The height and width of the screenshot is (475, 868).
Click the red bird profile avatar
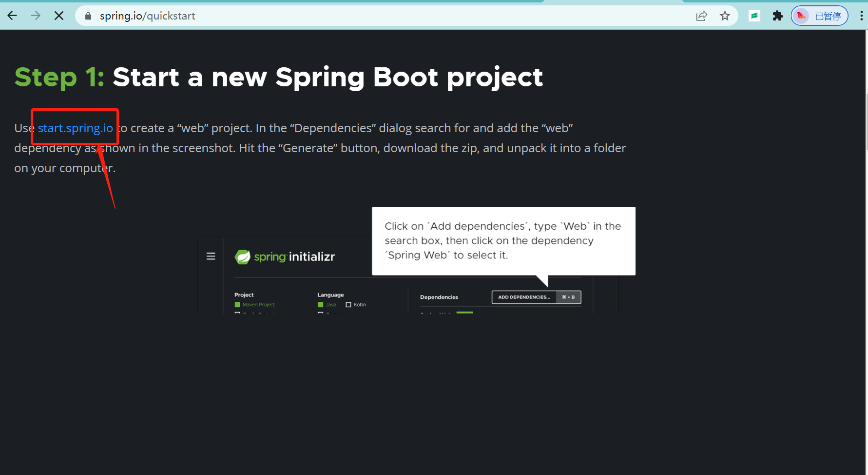pos(801,16)
